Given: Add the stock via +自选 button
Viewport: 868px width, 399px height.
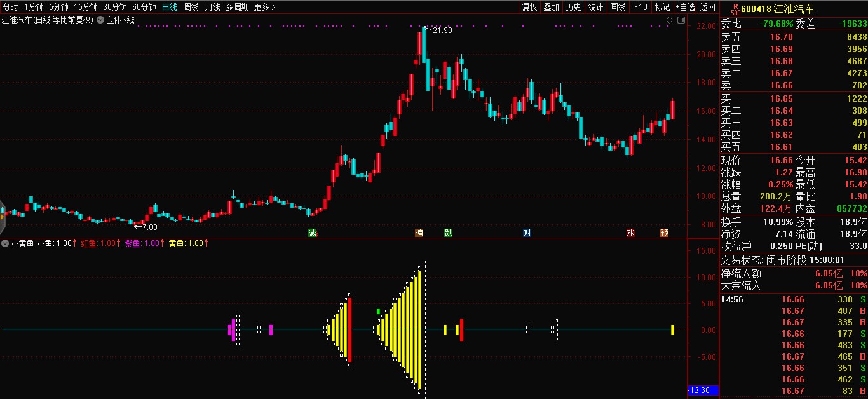Looking at the screenshot, I should 685,7.
